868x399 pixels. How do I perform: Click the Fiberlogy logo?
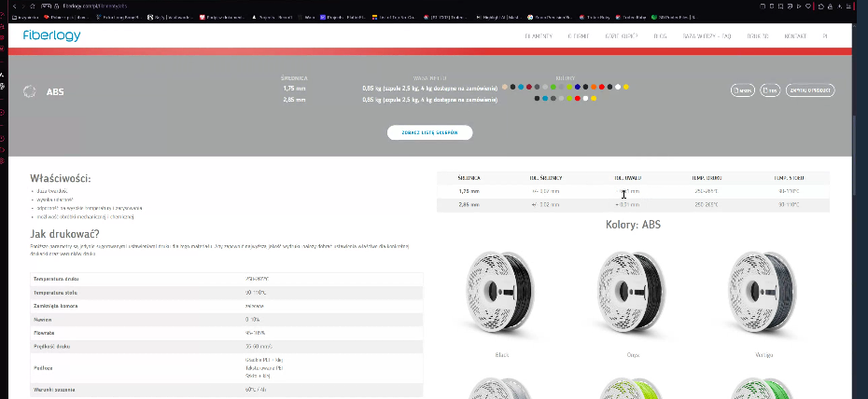tap(52, 36)
